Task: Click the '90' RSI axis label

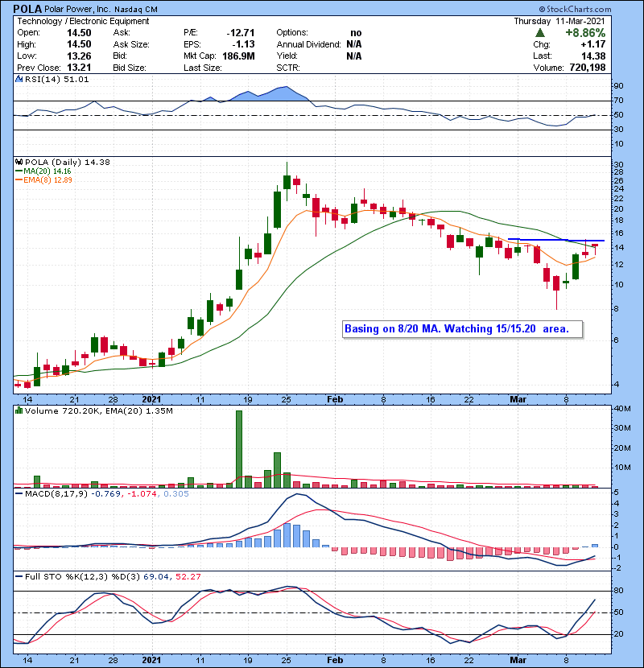Action: 618,85
